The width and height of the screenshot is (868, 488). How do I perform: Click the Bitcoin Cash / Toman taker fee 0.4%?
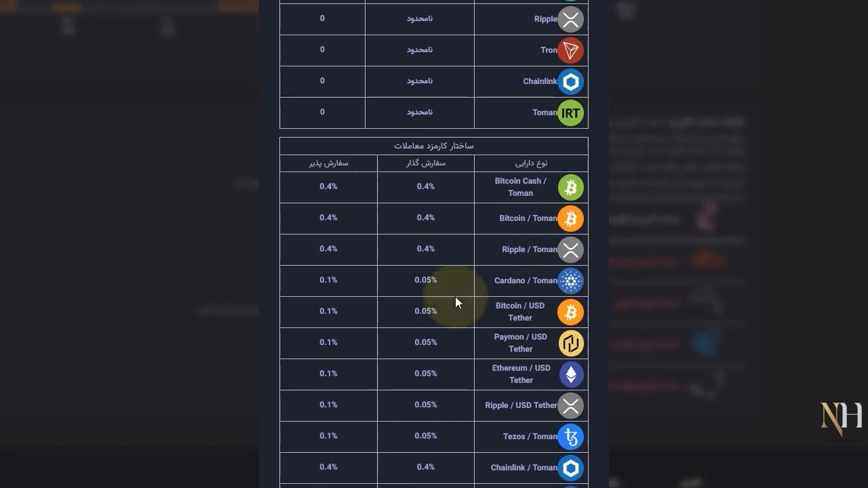[328, 186]
